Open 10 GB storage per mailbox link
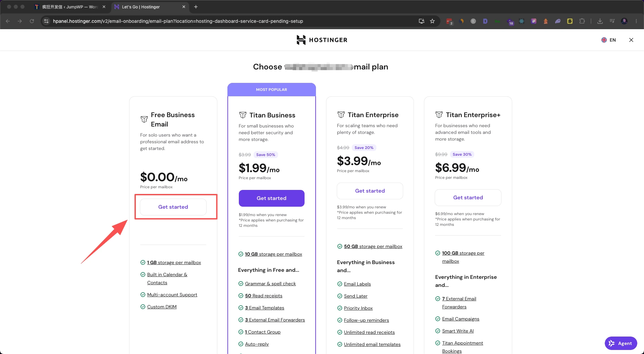This screenshot has width=644, height=354. [x=273, y=254]
